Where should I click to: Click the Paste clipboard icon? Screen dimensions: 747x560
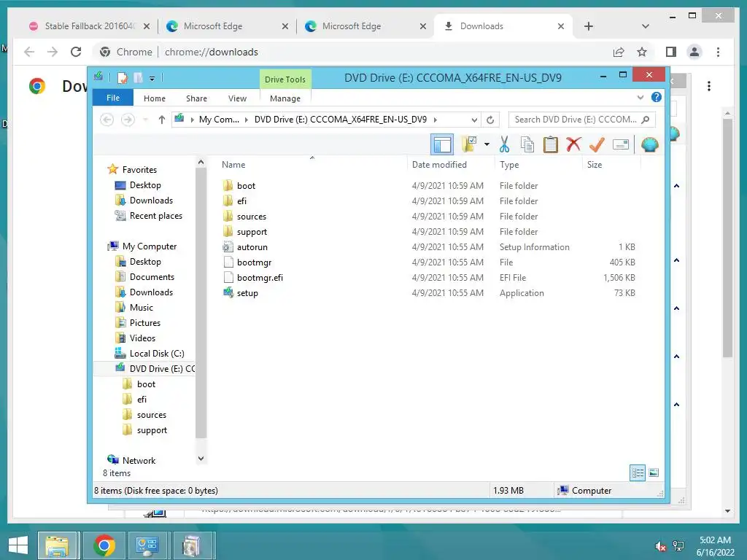pyautogui.click(x=550, y=144)
